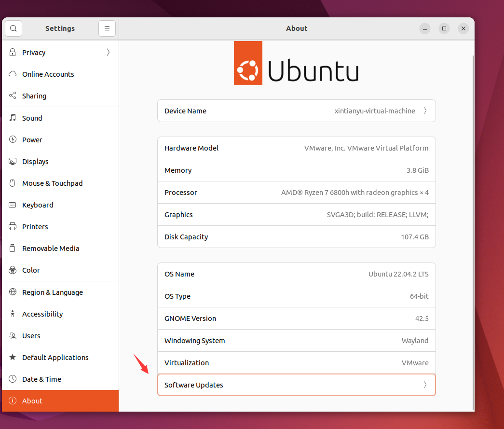The width and height of the screenshot is (504, 429).
Task: Click the Mouse & Touchpad mouse icon
Action: pos(13,183)
